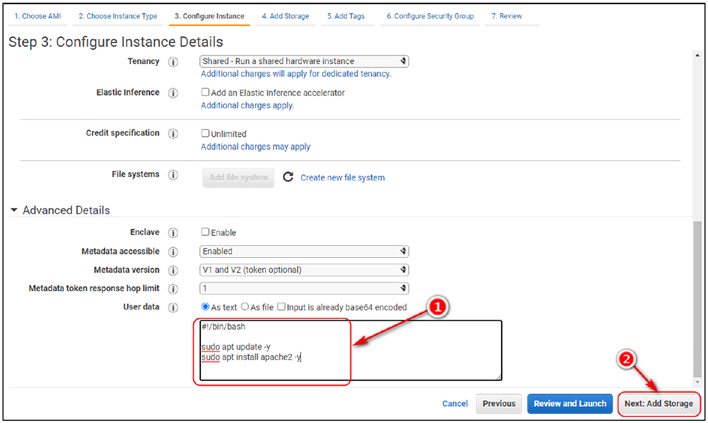The height and width of the screenshot is (423, 708).
Task: Select the As file radio button
Action: coord(245,307)
